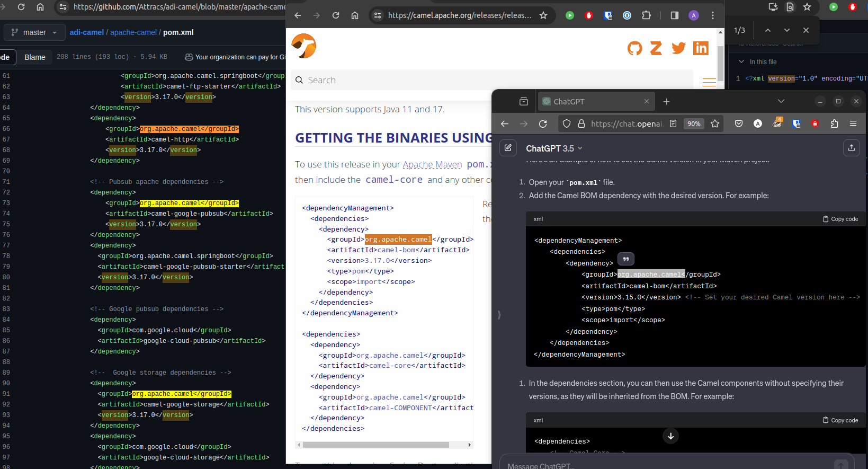Open the Zulip chat icon link
This screenshot has width=868, height=469.
point(656,48)
